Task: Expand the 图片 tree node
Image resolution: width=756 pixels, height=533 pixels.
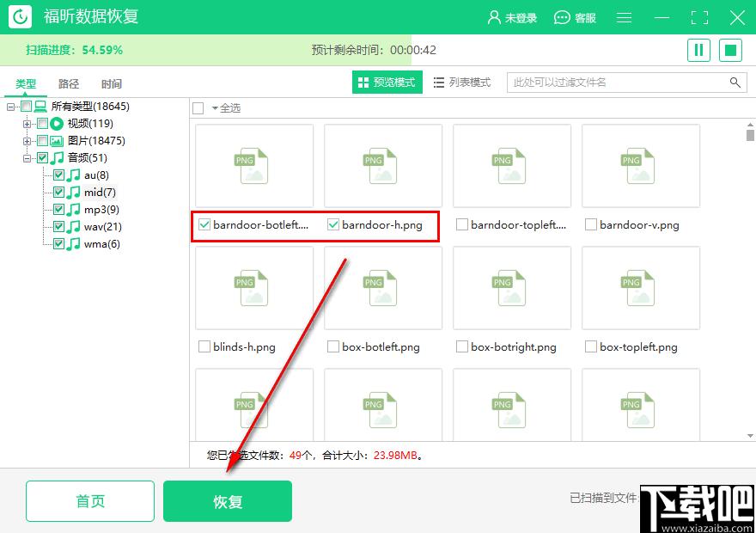Action: point(27,141)
